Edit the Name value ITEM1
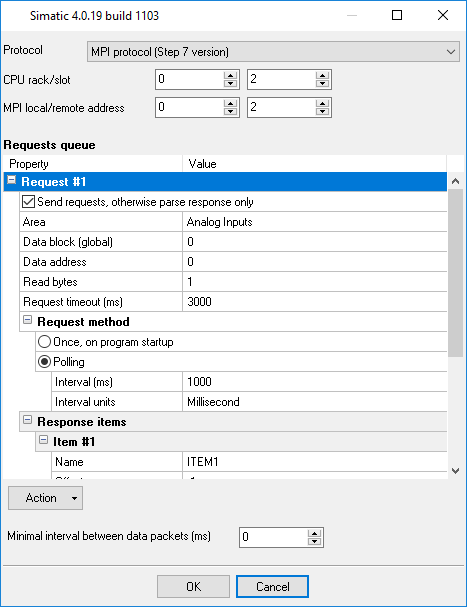Image resolution: width=467 pixels, height=607 pixels. [x=314, y=461]
